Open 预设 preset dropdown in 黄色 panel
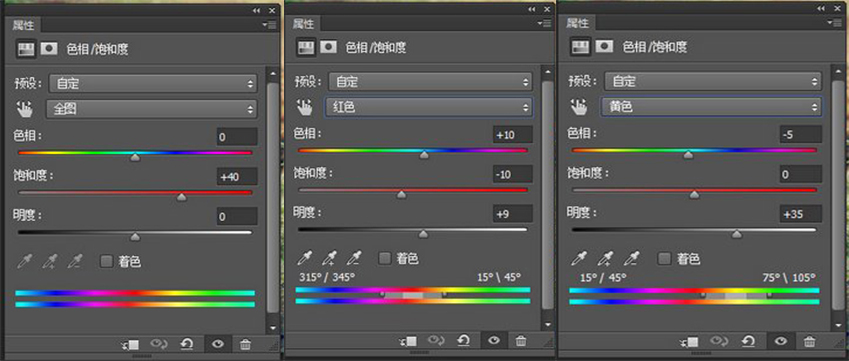This screenshot has width=849, height=361. (x=713, y=82)
